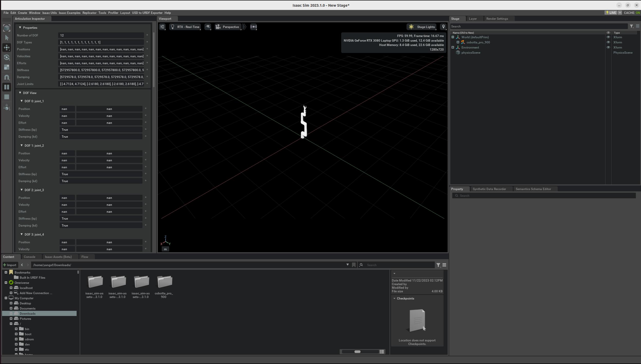Screen dimensions: 641x364
Task: Click the Import button in the Content panel
Action: [x=10, y=265]
